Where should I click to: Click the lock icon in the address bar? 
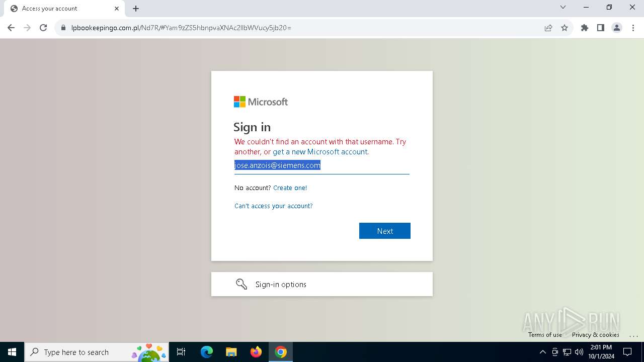click(63, 28)
